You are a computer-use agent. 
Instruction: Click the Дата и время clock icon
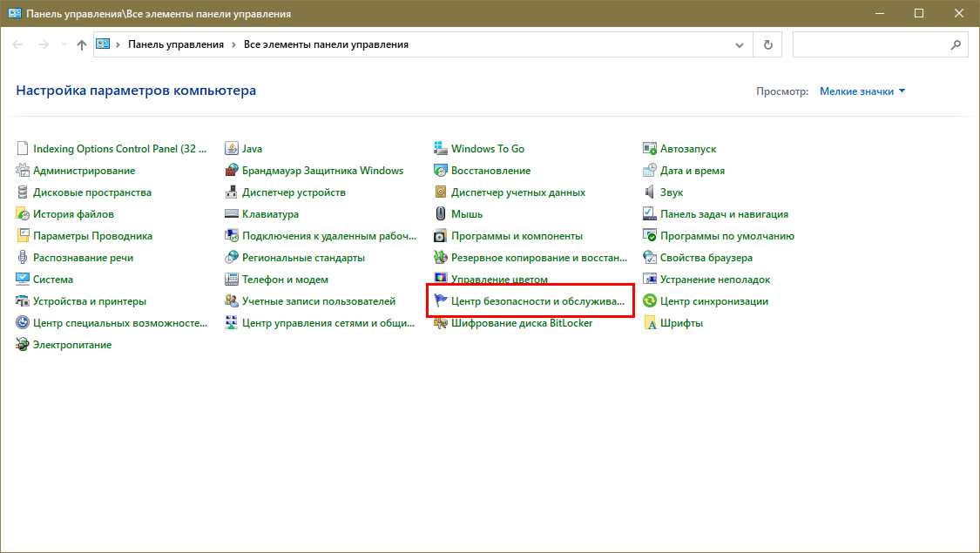click(x=650, y=171)
